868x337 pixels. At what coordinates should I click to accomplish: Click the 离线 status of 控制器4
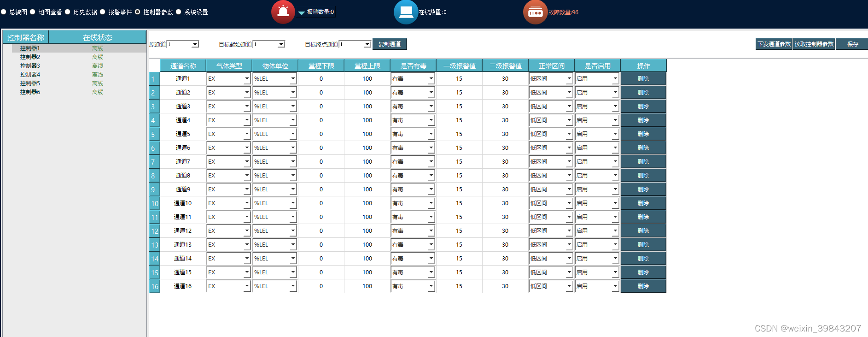(x=98, y=75)
